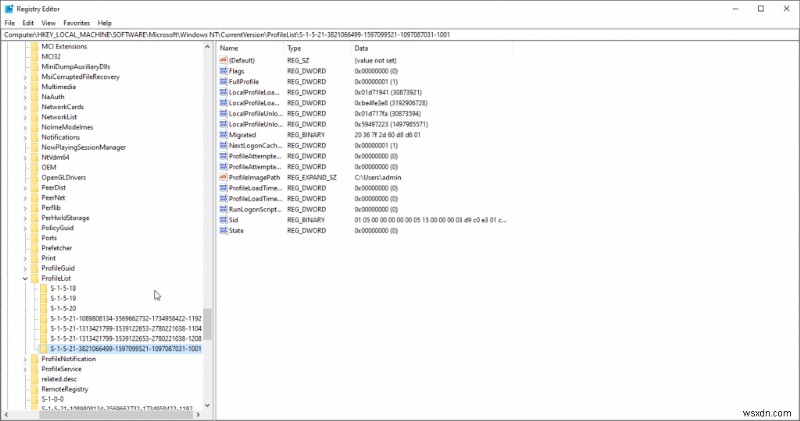The width and height of the screenshot is (800, 421).
Task: Open the View menu
Action: pyautogui.click(x=48, y=23)
